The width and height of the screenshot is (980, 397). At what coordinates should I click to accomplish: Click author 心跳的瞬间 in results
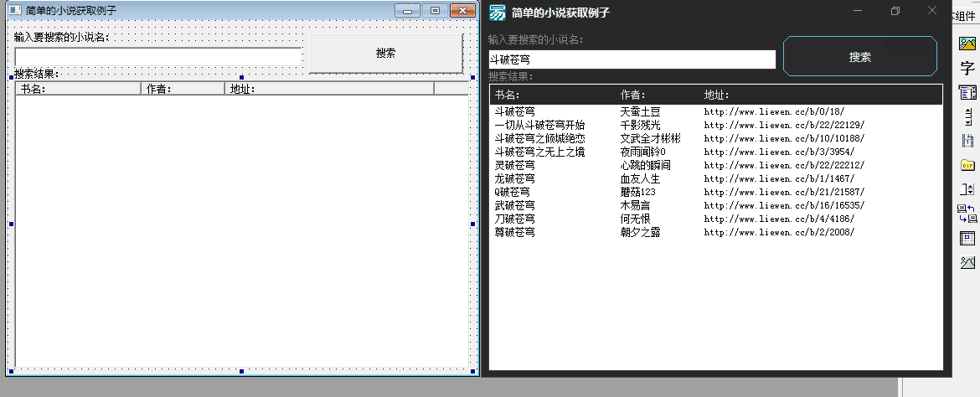(646, 165)
